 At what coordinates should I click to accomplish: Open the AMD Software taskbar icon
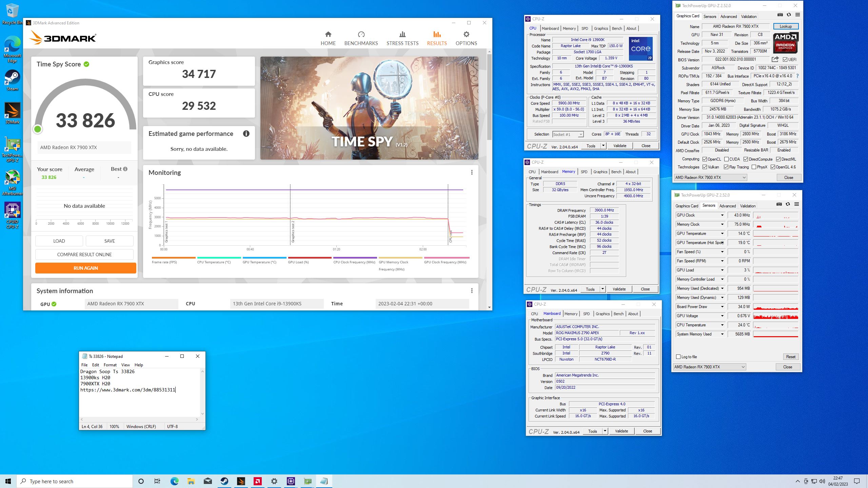point(258,481)
